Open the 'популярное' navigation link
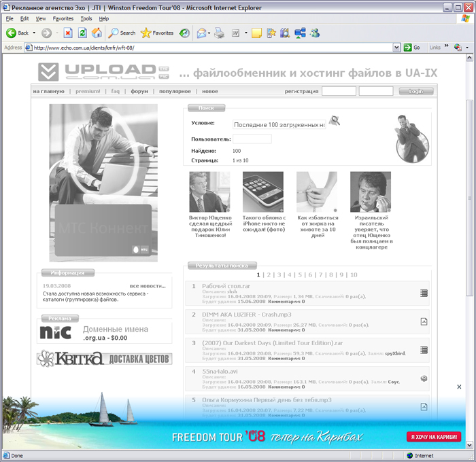Viewport: 476px width, 462px height. pos(175,91)
